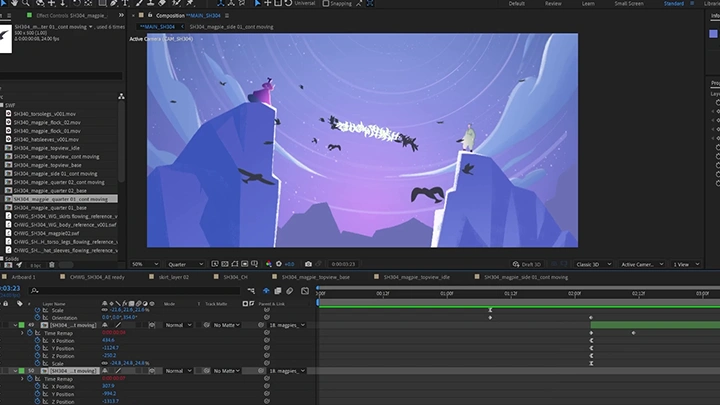Click the 01:00f mark on time ruler

(x=447, y=293)
